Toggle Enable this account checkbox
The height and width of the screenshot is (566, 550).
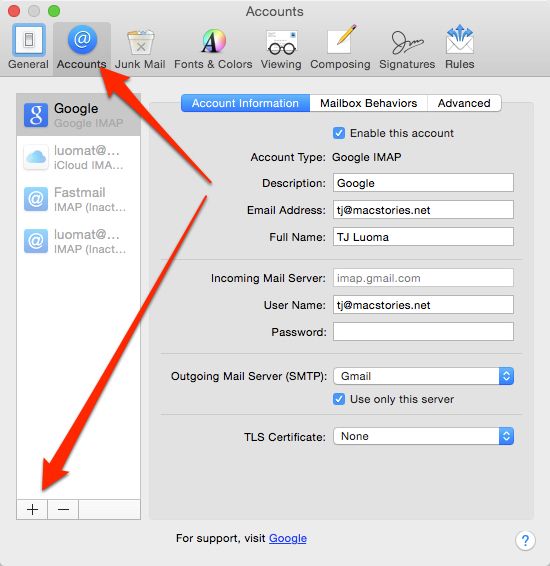(339, 133)
